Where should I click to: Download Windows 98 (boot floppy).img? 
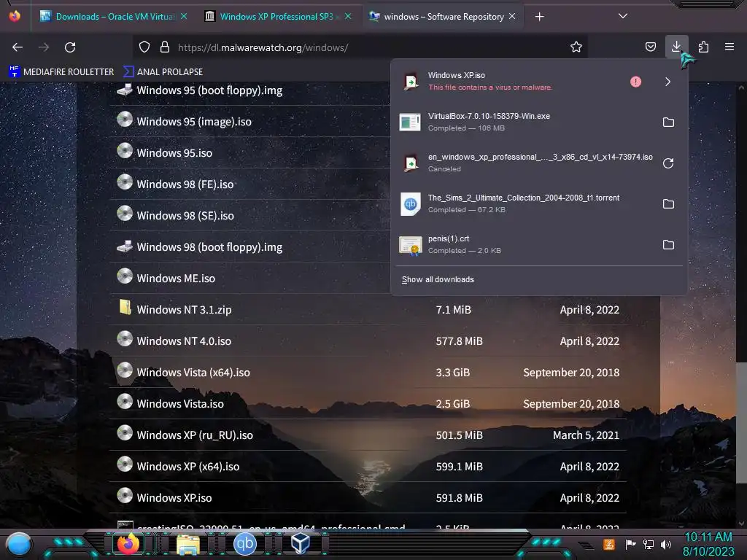click(209, 247)
